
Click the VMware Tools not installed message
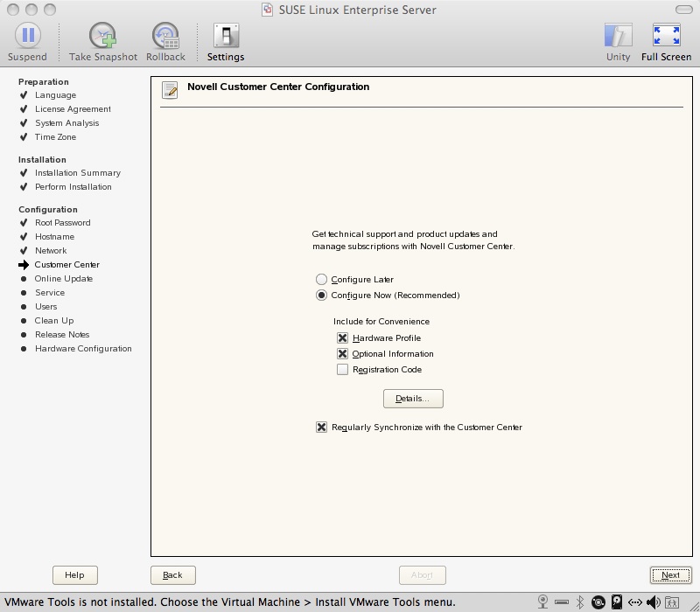tap(229, 602)
